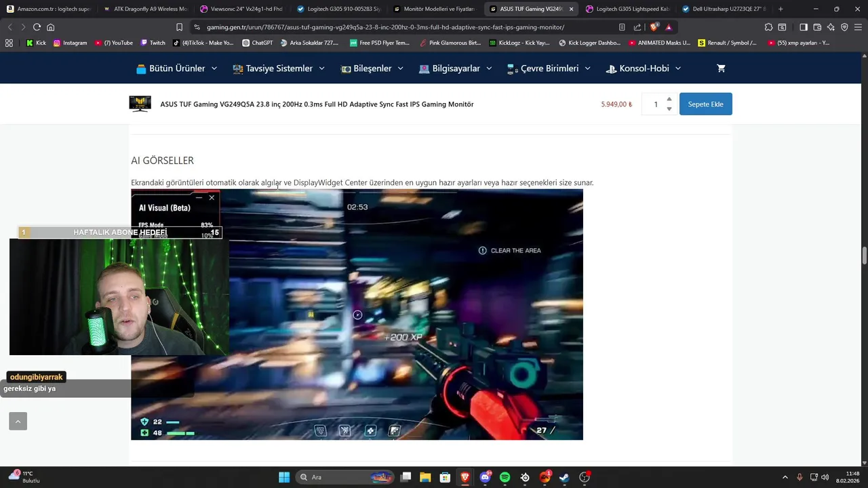Open the weather widget showing 11°C

24,476
